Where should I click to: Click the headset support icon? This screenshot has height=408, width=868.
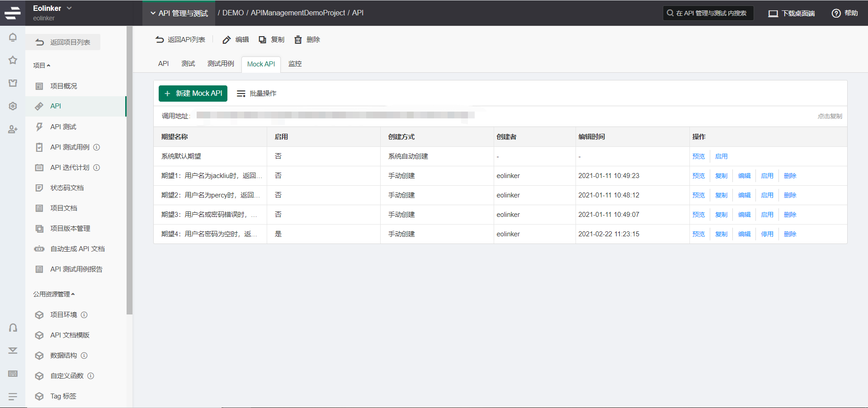[13, 328]
